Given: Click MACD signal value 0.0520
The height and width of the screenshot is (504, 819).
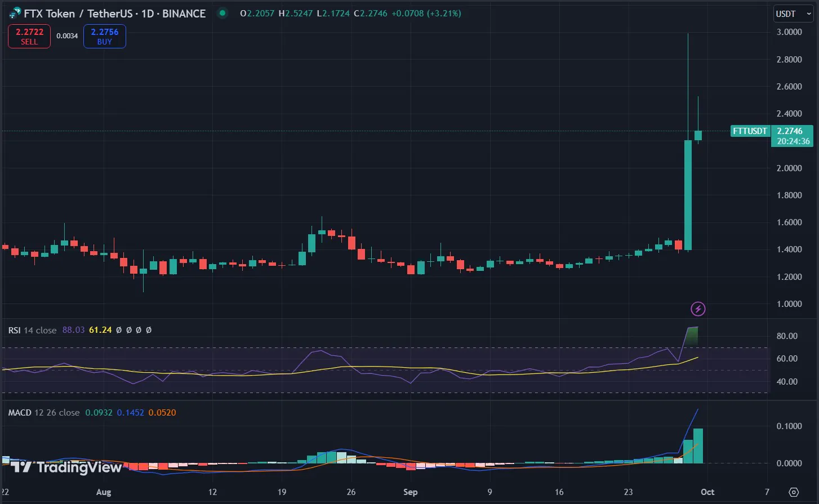Looking at the screenshot, I should [162, 413].
